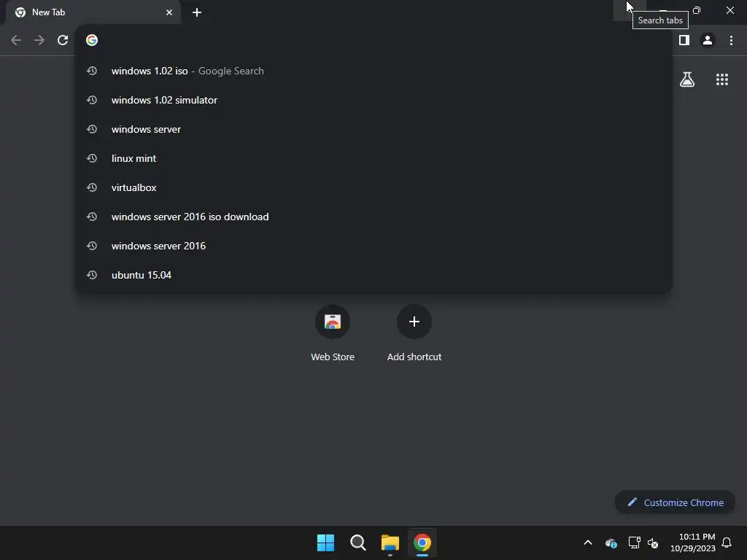Screen dimensions: 747x560
Task: Click history icon beside 'virtualbox'
Action: pos(92,187)
